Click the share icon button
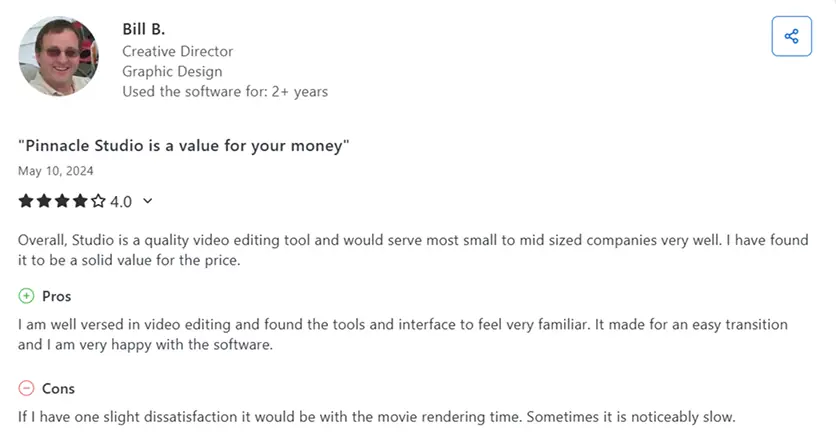836x445 pixels. coord(791,36)
